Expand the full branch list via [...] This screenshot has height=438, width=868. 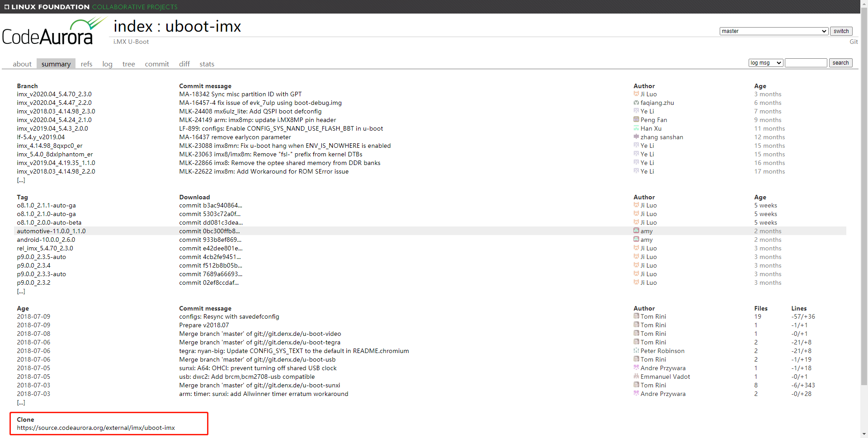pyautogui.click(x=21, y=180)
